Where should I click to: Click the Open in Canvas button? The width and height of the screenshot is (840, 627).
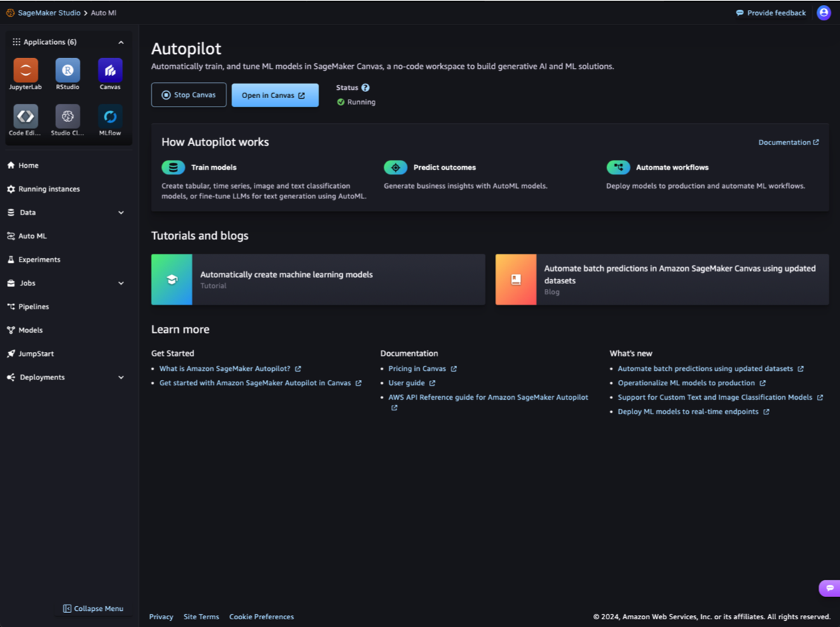point(275,95)
